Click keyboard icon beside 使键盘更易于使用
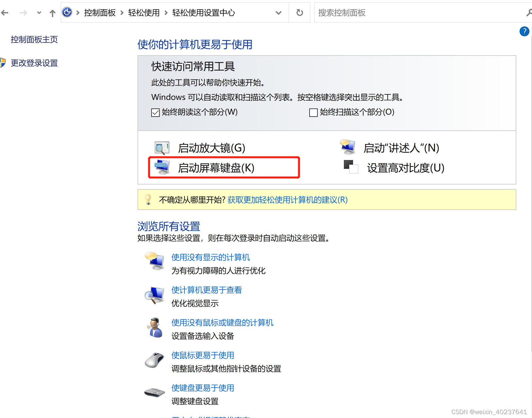Screen dimensions: 532x418 click(x=155, y=392)
